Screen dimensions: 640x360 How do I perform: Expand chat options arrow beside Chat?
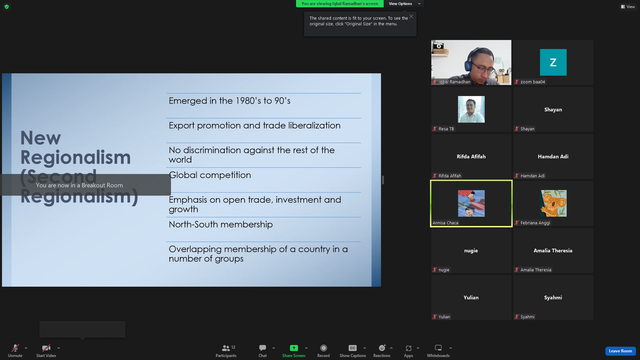[273, 348]
